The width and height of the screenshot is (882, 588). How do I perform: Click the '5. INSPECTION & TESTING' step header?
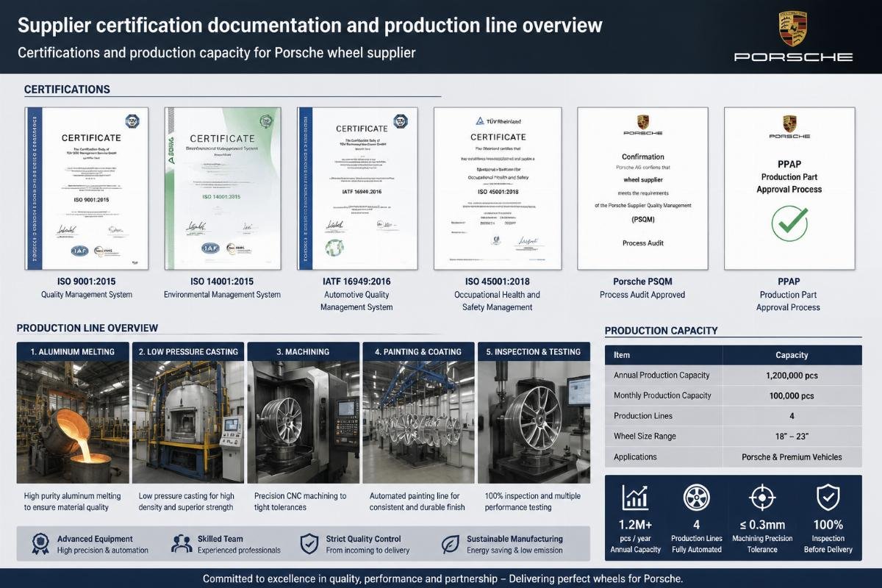click(x=534, y=351)
